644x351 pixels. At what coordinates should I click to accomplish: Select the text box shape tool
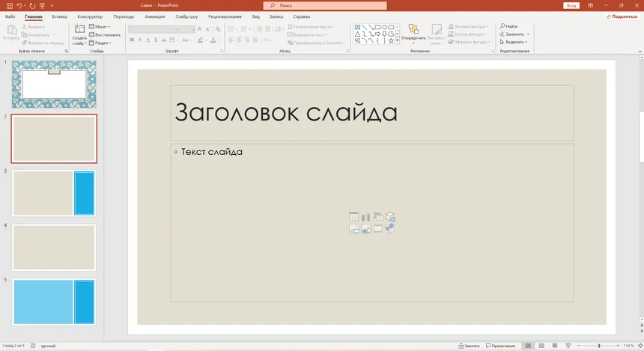(x=357, y=27)
